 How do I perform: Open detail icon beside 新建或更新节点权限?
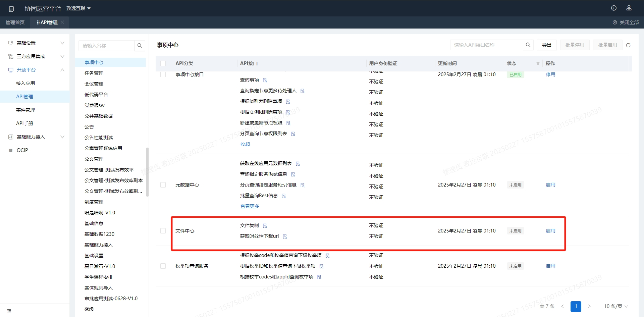[288, 123]
